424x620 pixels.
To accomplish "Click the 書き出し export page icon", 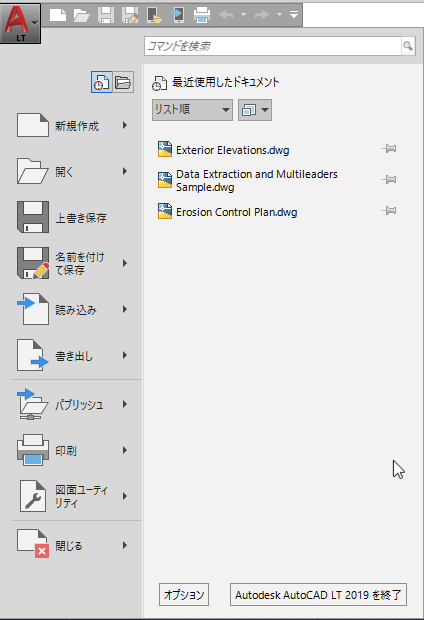I will point(33,355).
